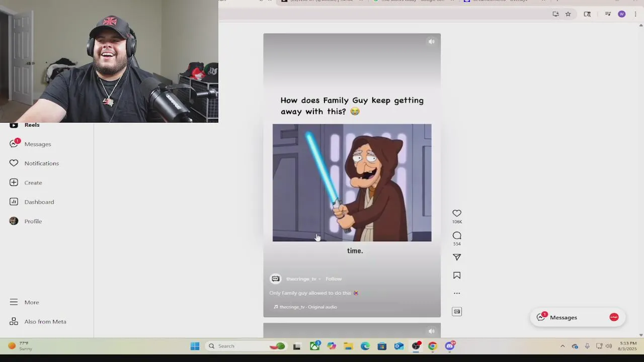Toggle captions icon below reel options
The width and height of the screenshot is (644, 362).
coord(457,312)
